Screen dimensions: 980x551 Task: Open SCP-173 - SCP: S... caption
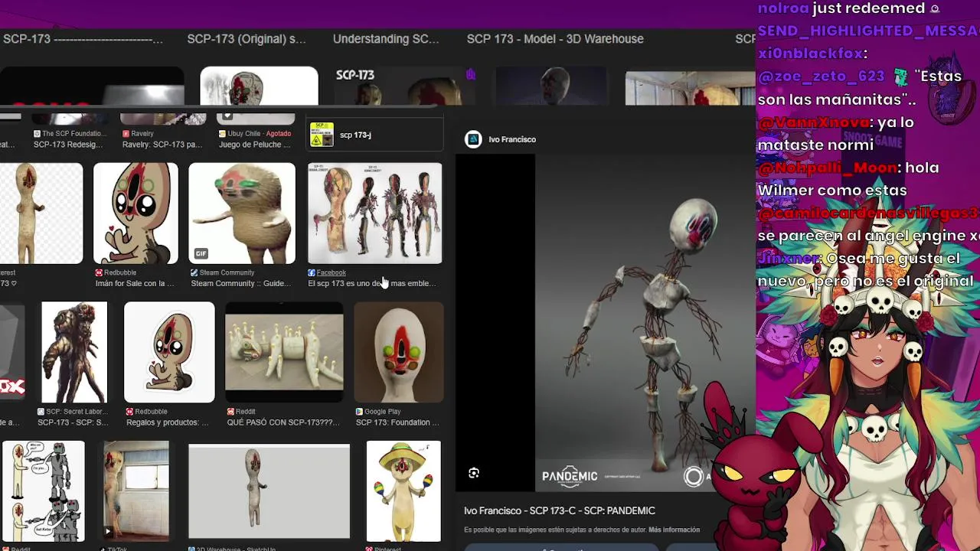73,422
